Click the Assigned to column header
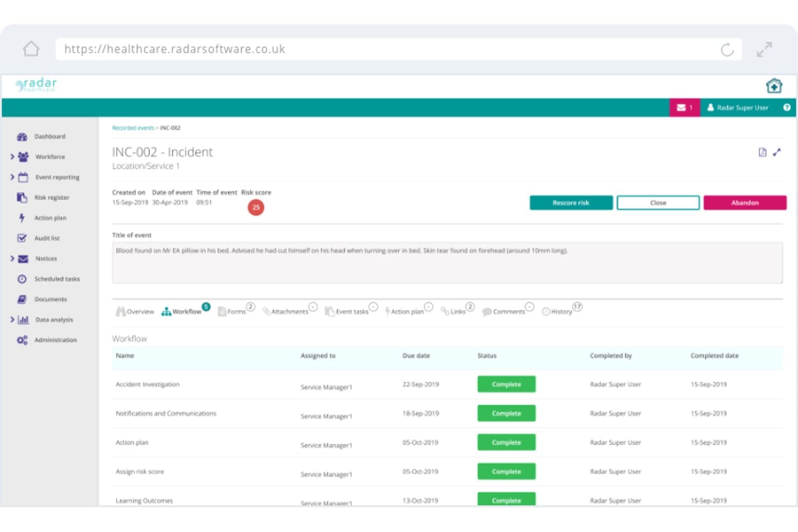 point(318,356)
